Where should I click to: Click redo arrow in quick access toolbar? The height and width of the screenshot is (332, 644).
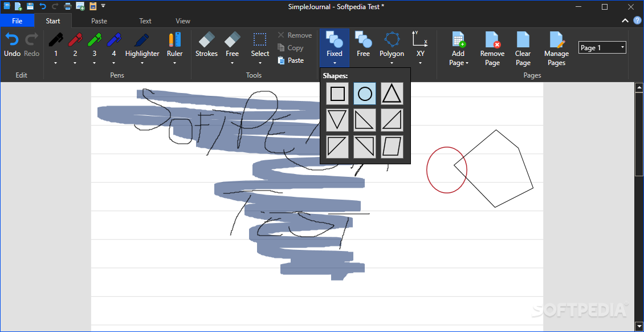coord(55,6)
